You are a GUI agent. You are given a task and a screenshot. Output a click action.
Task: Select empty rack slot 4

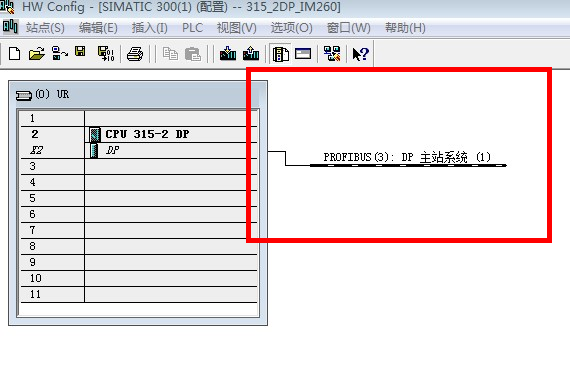(x=139, y=182)
